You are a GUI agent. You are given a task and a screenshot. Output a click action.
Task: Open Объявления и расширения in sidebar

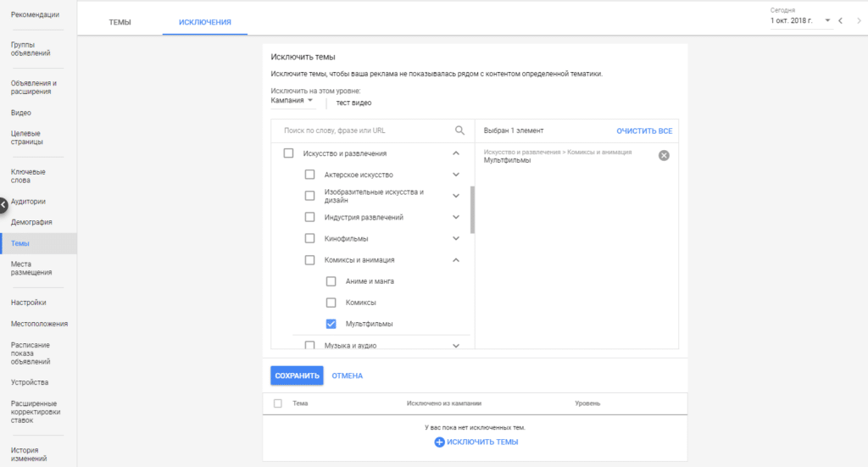[x=34, y=87]
